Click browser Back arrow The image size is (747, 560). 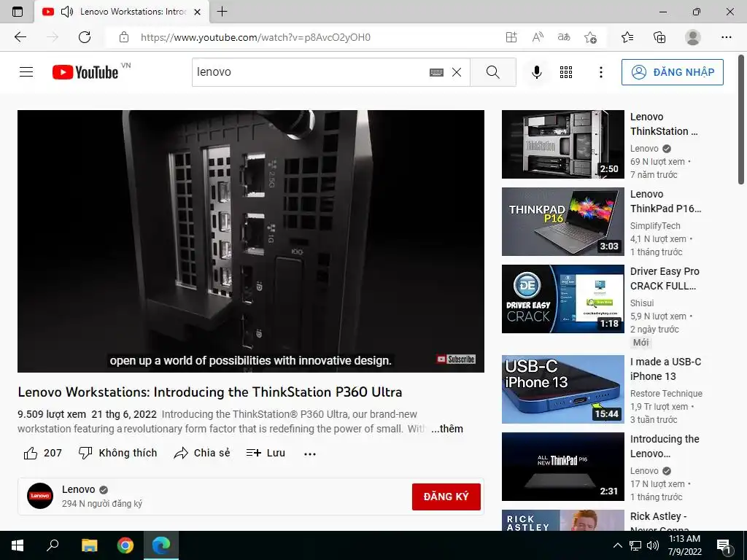coord(20,37)
